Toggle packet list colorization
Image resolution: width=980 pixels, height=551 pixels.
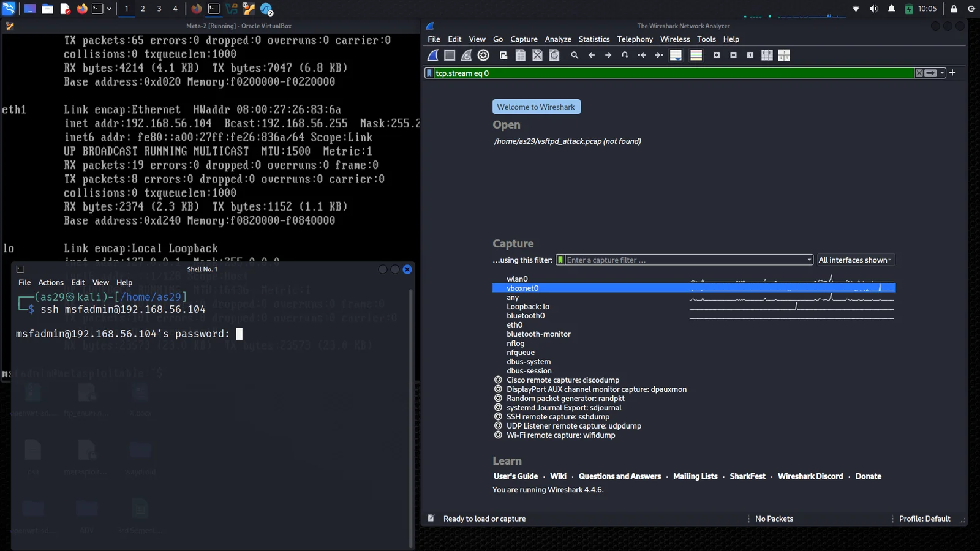pyautogui.click(x=696, y=55)
